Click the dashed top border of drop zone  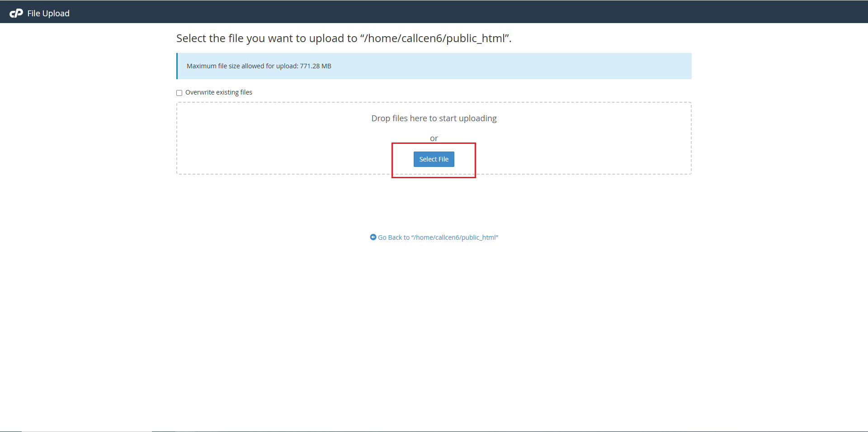[x=316, y=103]
